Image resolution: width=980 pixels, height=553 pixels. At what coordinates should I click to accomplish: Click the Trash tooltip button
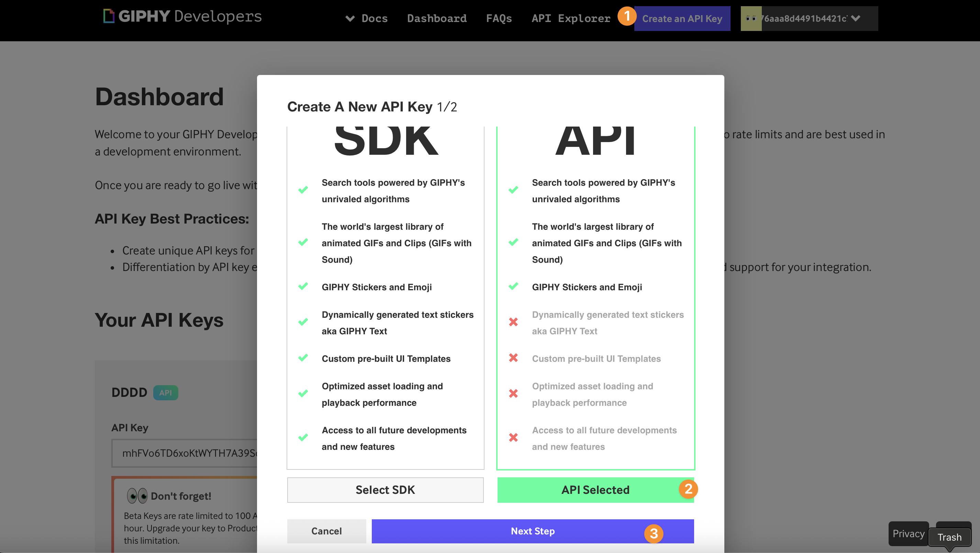tap(949, 537)
